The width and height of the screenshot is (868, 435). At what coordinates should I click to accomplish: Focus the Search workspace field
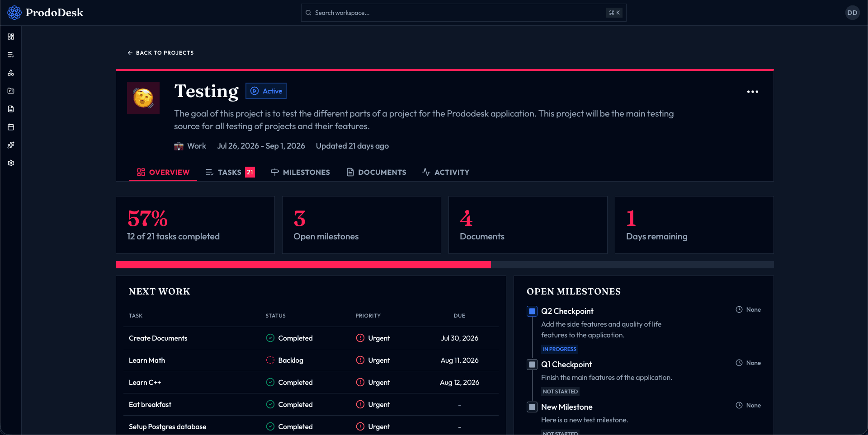click(x=463, y=13)
